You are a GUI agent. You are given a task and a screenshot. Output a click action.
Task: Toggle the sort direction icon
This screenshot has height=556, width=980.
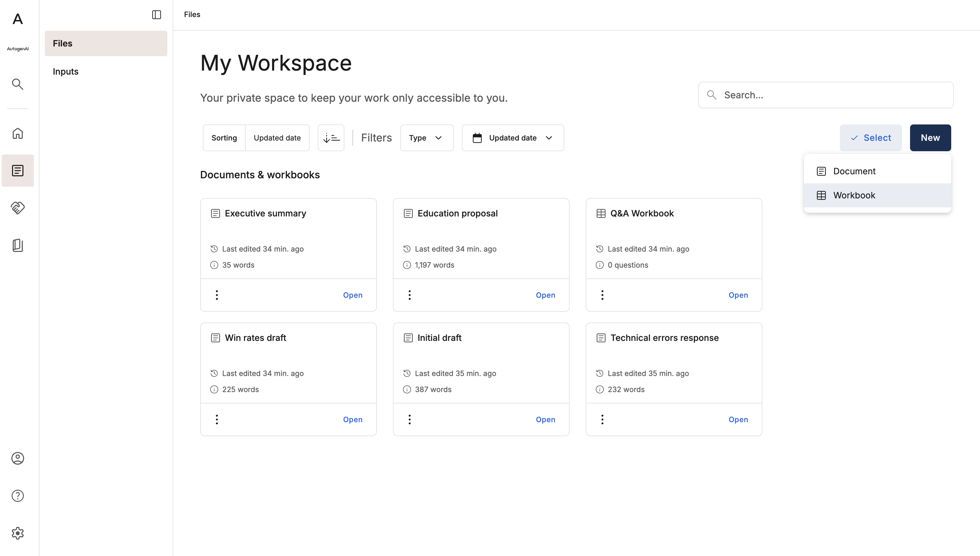[x=331, y=137]
